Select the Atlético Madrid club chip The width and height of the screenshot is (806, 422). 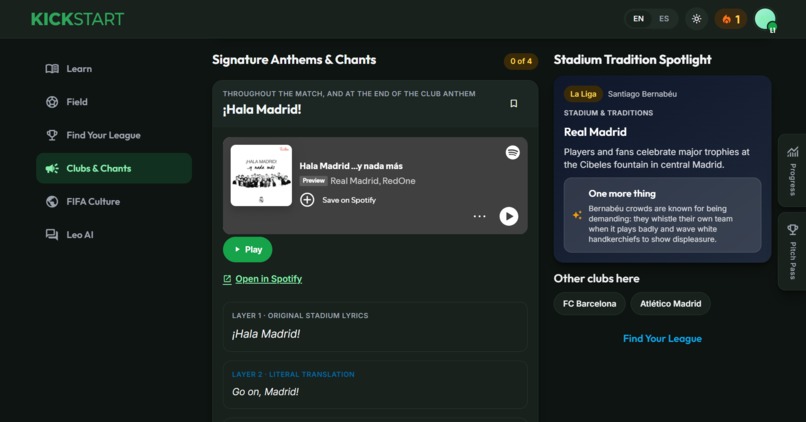670,304
